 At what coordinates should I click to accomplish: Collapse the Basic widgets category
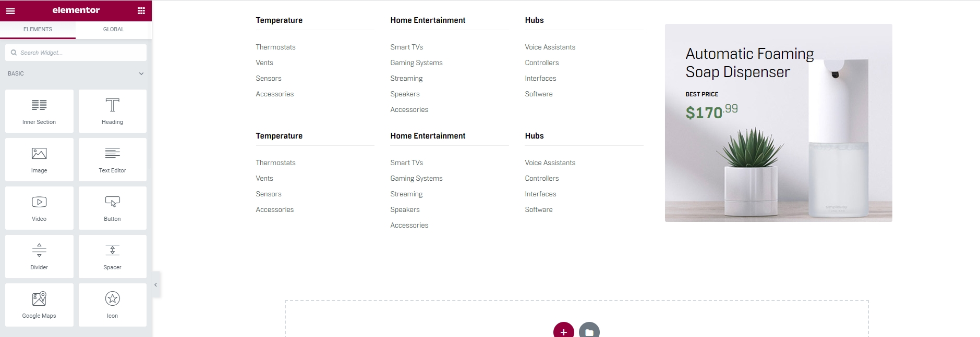coord(141,74)
